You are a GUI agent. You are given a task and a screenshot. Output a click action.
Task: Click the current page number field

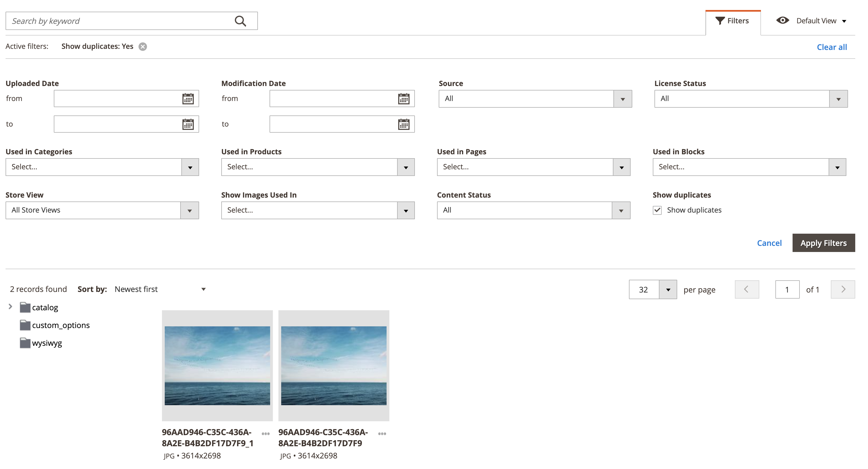point(787,290)
